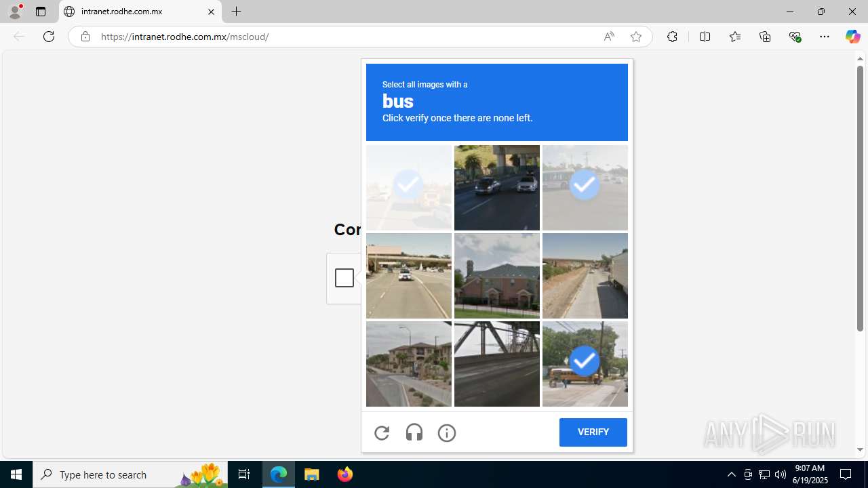
Task: Open Favorites list icon
Action: 735,37
